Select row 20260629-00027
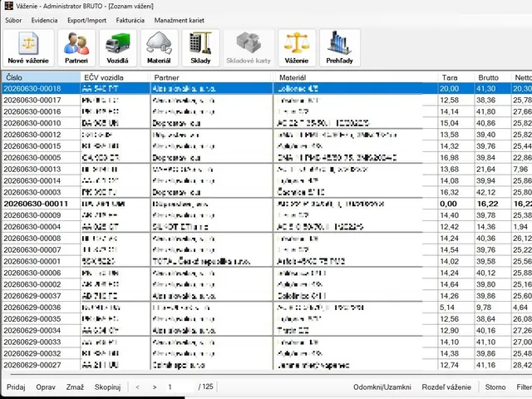This screenshot has height=399, width=532. [267, 366]
